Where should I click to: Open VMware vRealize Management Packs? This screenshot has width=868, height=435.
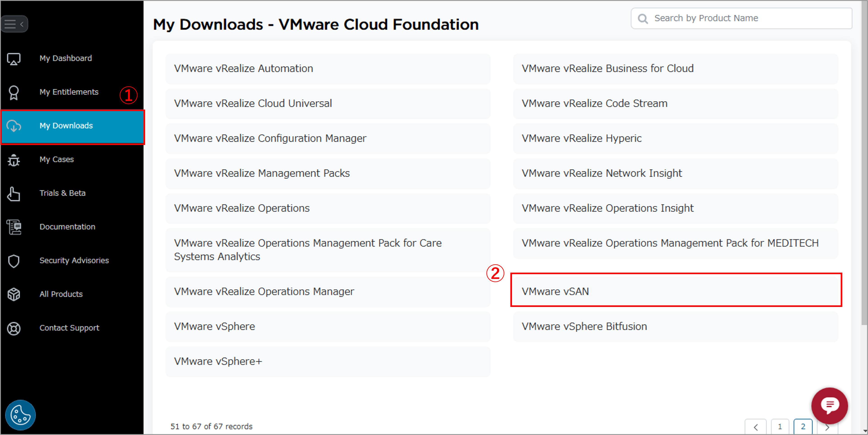pos(328,174)
